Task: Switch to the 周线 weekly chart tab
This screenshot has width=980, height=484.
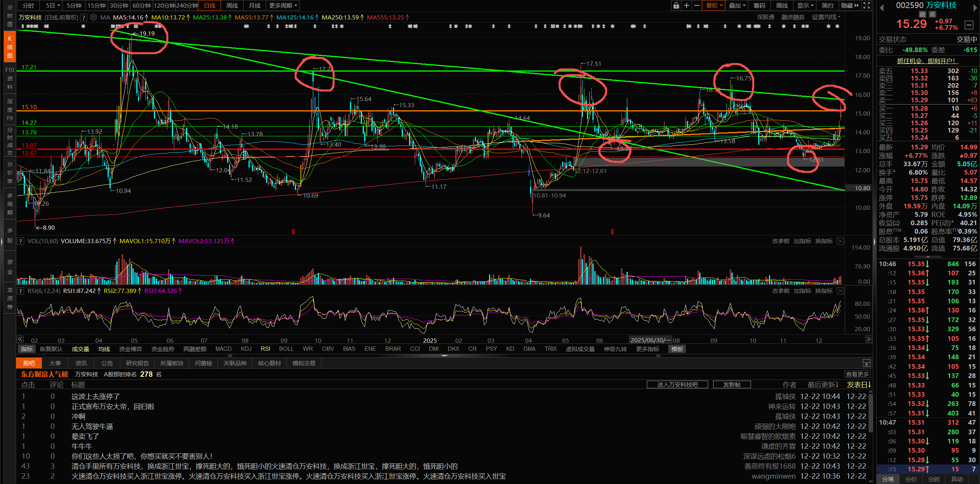Action: 232,5
